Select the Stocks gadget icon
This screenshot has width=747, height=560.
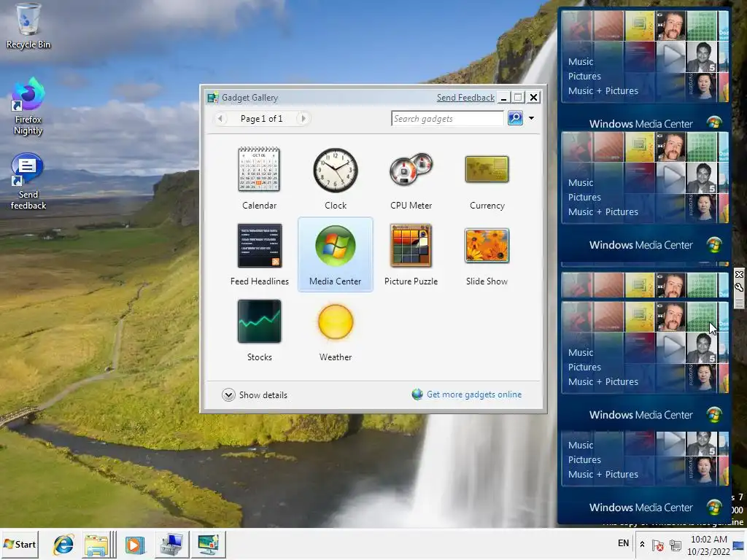coord(260,322)
